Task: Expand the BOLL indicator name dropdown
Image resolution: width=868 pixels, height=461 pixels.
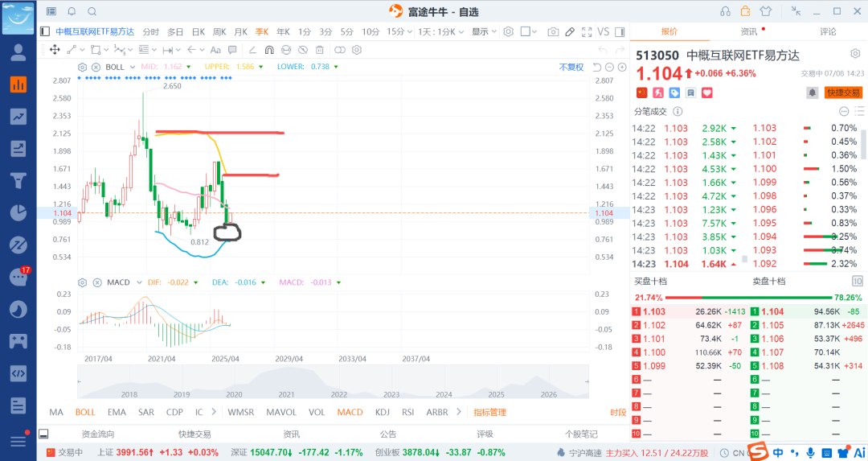Action: pyautogui.click(x=133, y=67)
